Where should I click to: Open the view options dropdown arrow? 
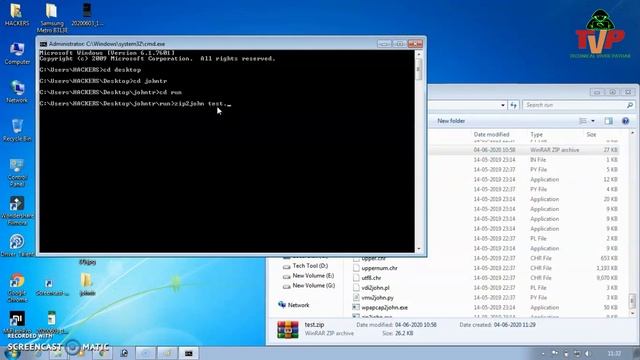[x=593, y=121]
